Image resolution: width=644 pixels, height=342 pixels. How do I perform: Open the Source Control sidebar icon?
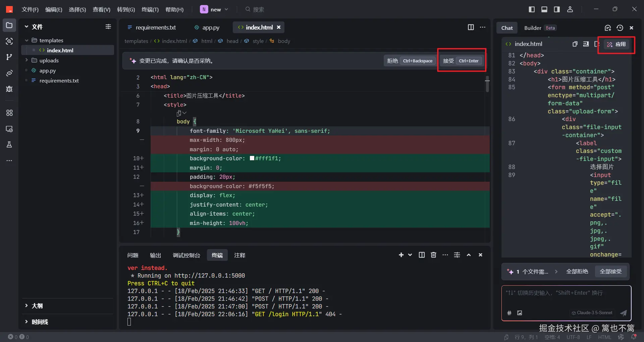9,57
